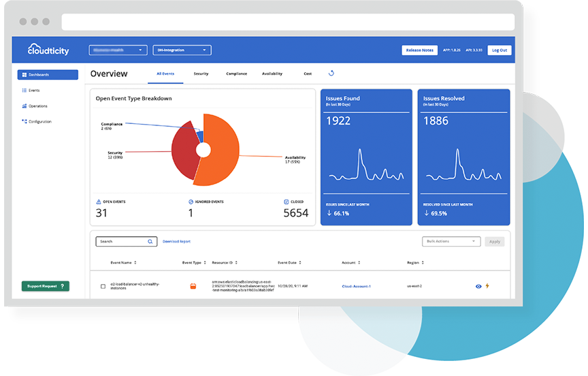
Task: Click the Operations chart icon
Action: (x=24, y=106)
